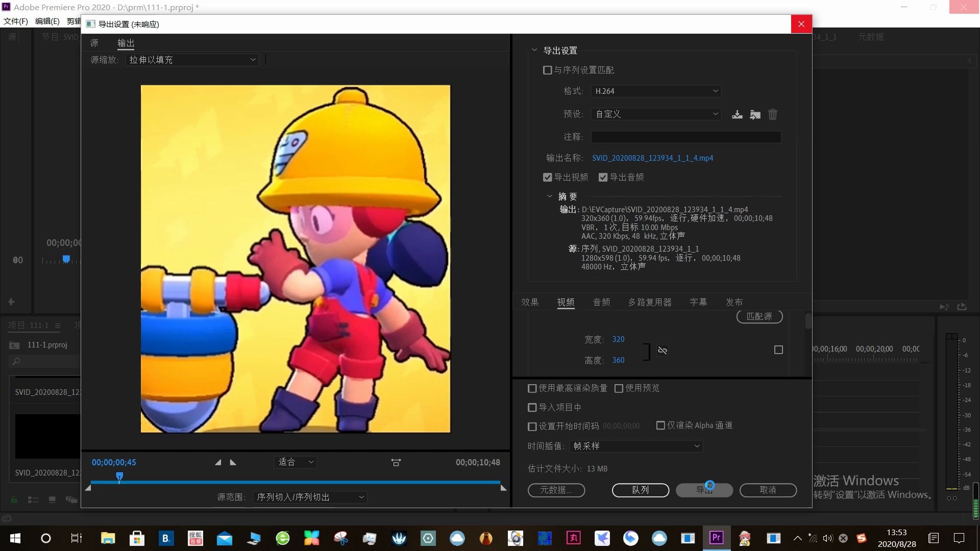Open the notification center icon
This screenshot has width=980, height=551.
coord(959,538)
